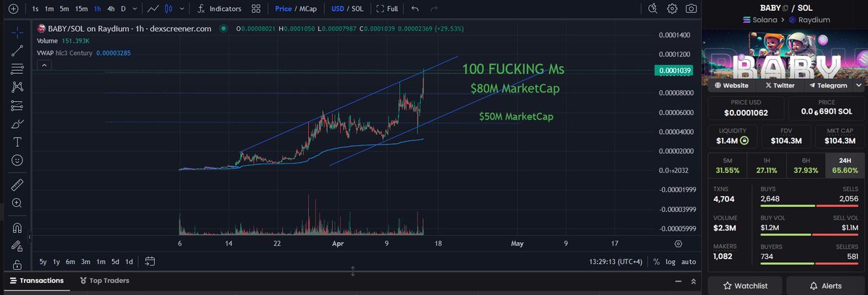Select the 1s time interval
The height and width of the screenshot is (295, 868).
(35, 9)
